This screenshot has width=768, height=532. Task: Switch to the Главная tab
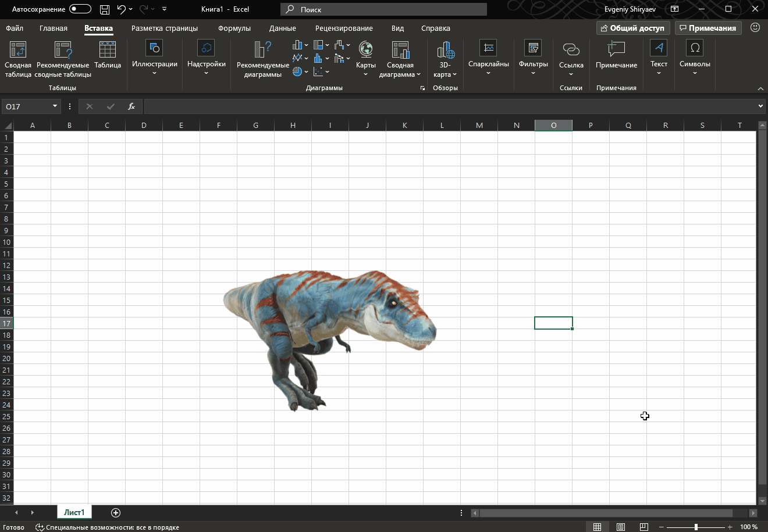[x=54, y=28]
